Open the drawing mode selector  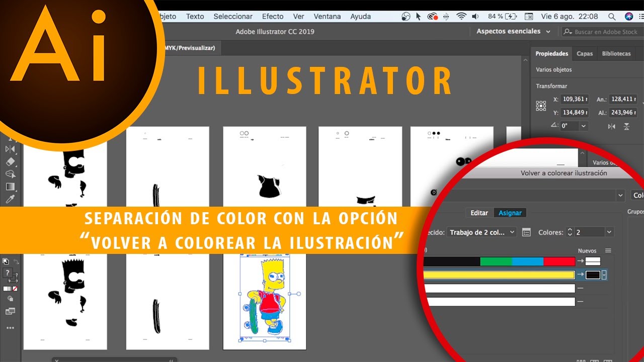tap(10, 298)
